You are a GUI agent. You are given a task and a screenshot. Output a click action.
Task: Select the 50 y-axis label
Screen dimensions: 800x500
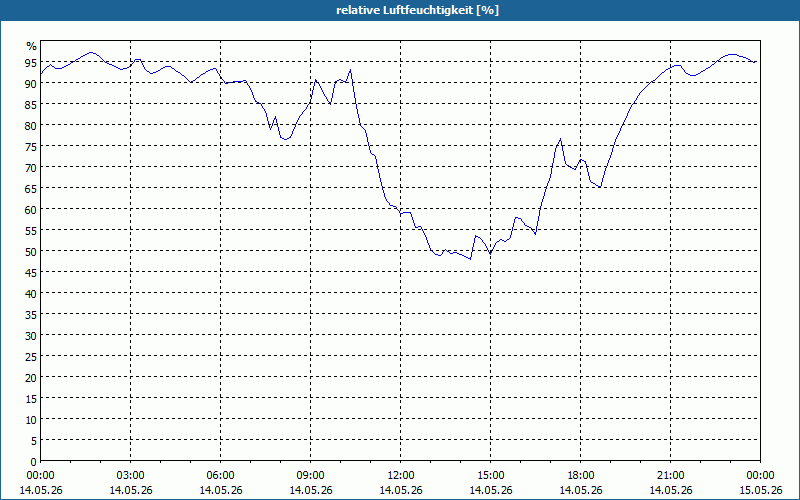click(x=31, y=252)
